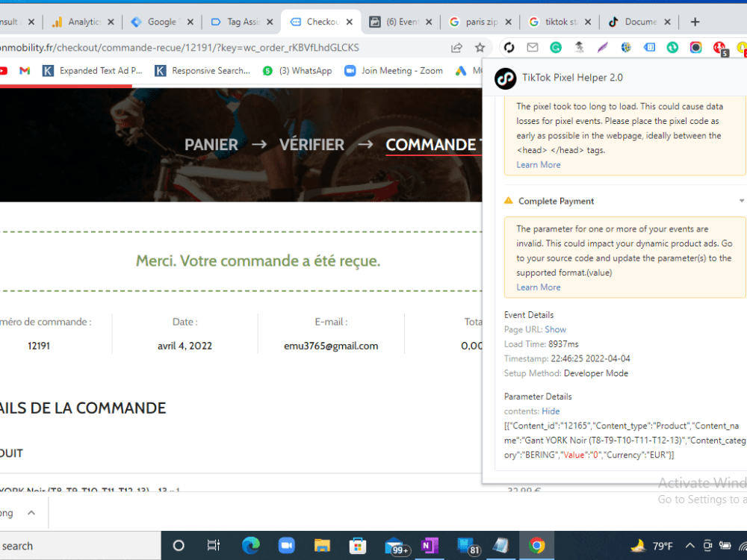This screenshot has width=747, height=560.
Task: Click the purple feather extension icon
Action: (x=603, y=47)
